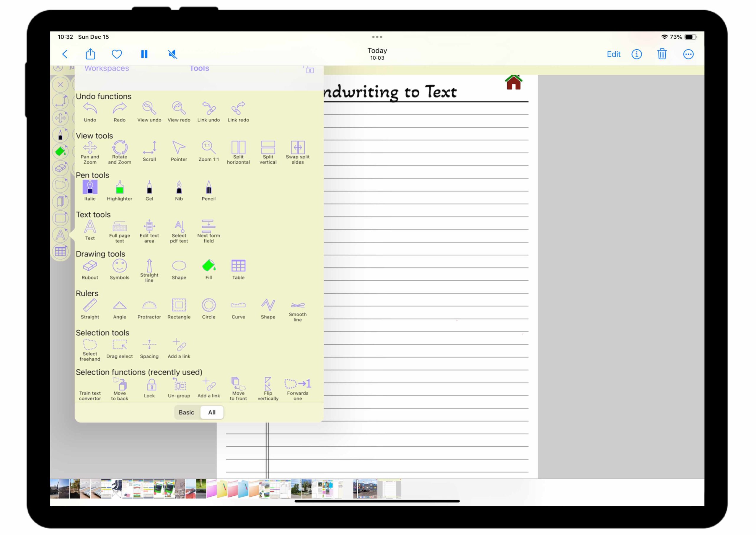The width and height of the screenshot is (756, 535).
Task: Open the Symbols drawing tool
Action: click(120, 269)
